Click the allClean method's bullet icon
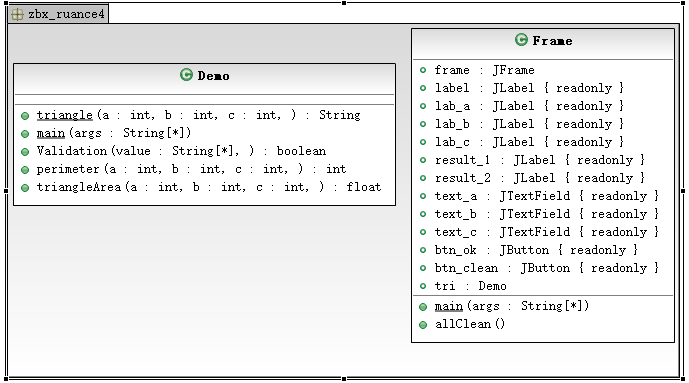The image size is (689, 383). (x=423, y=325)
